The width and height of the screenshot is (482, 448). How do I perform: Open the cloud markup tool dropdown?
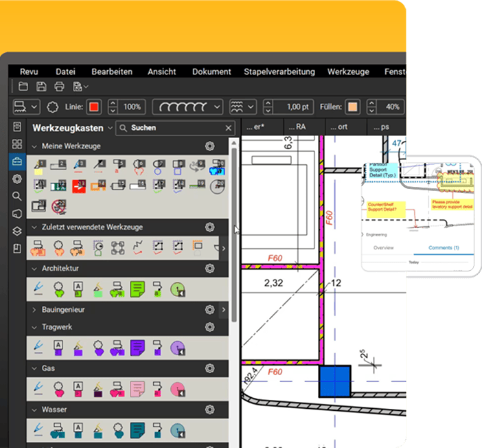pyautogui.click(x=26, y=107)
